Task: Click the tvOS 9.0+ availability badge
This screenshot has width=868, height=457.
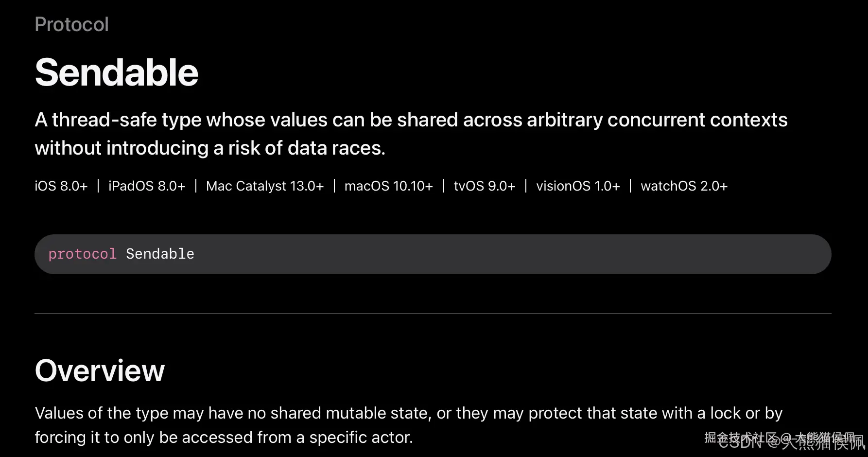Action: pyautogui.click(x=484, y=186)
